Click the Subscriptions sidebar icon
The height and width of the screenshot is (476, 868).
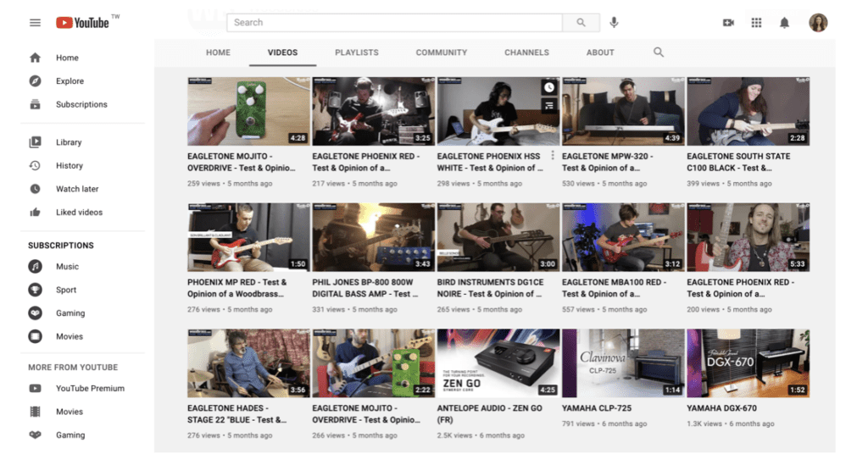tap(35, 104)
